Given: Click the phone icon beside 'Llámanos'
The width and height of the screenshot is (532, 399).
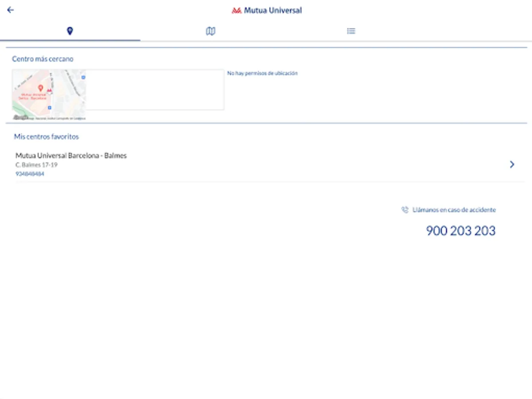Looking at the screenshot, I should (x=405, y=210).
